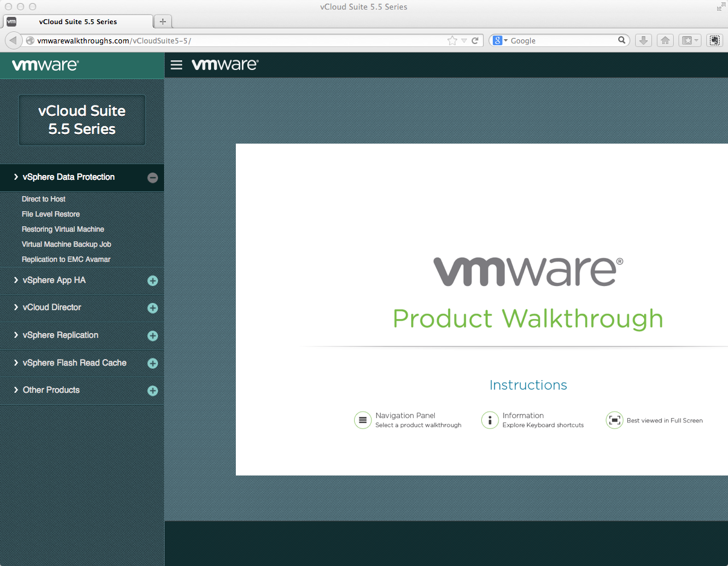Click the browser back arrow button
Screen dimensions: 728x566
pyautogui.click(x=13, y=40)
